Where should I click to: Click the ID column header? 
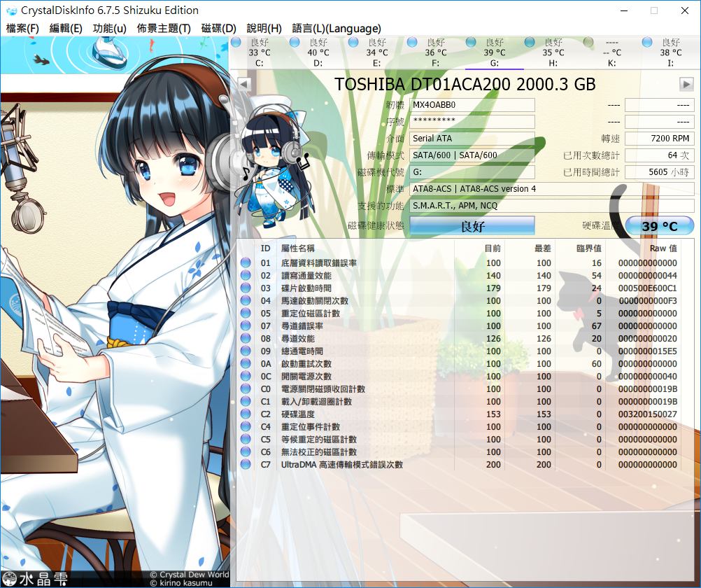click(266, 248)
